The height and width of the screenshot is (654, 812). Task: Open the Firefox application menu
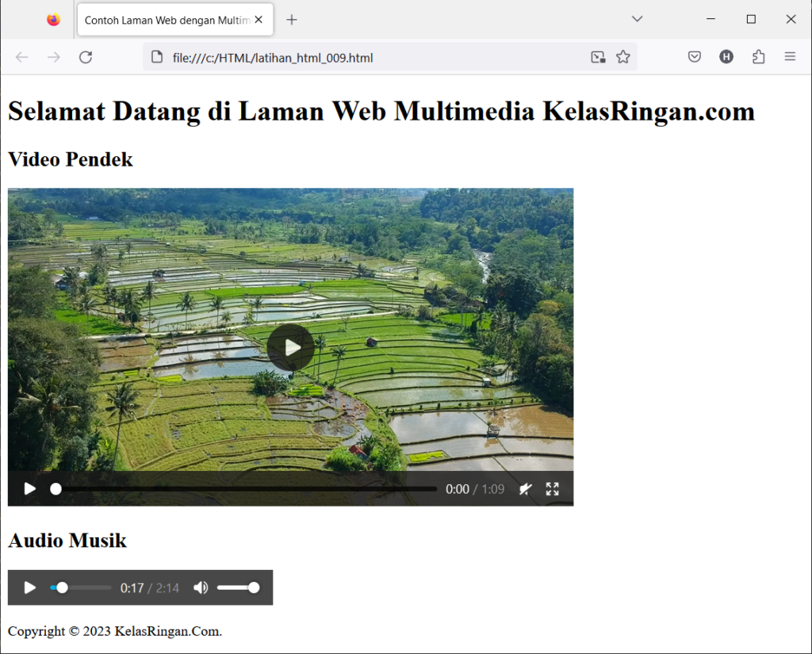[790, 57]
